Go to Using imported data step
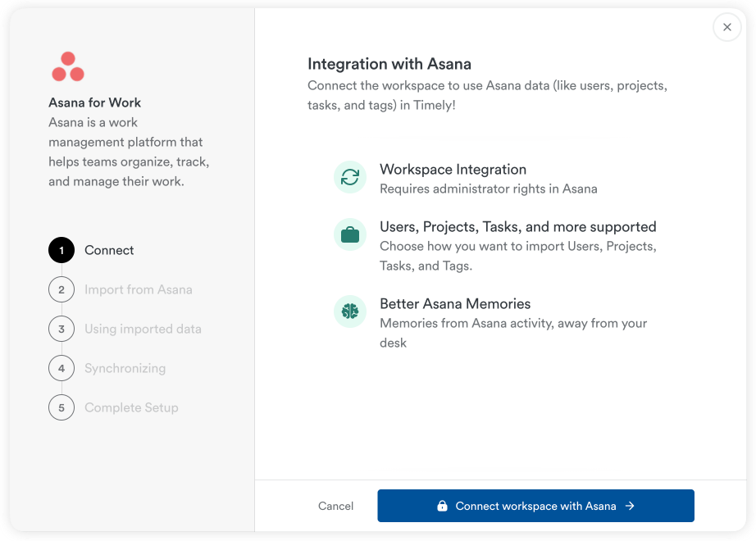Image resolution: width=756 pixels, height=541 pixels. pos(143,329)
